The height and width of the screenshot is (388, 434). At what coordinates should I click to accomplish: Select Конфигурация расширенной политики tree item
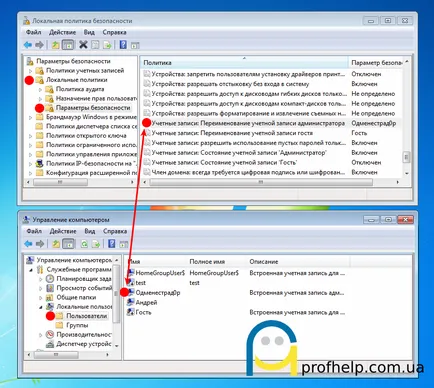[91, 173]
